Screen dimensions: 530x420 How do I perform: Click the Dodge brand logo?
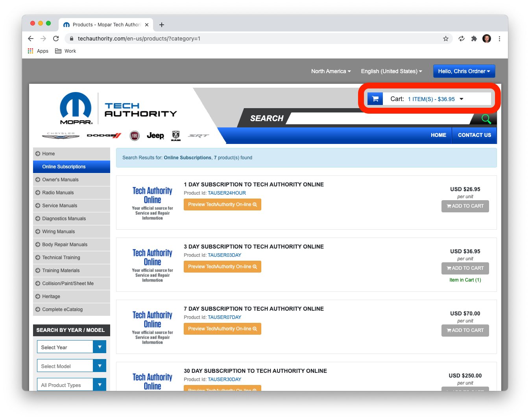tap(104, 136)
